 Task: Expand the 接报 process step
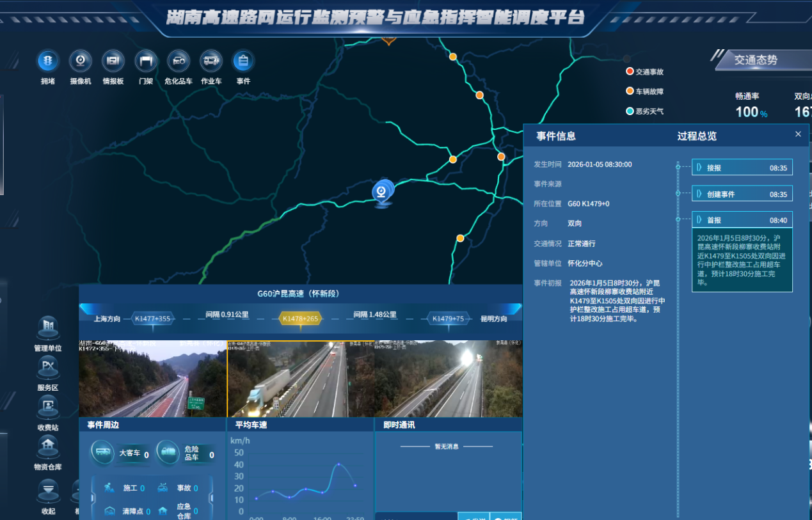742,168
